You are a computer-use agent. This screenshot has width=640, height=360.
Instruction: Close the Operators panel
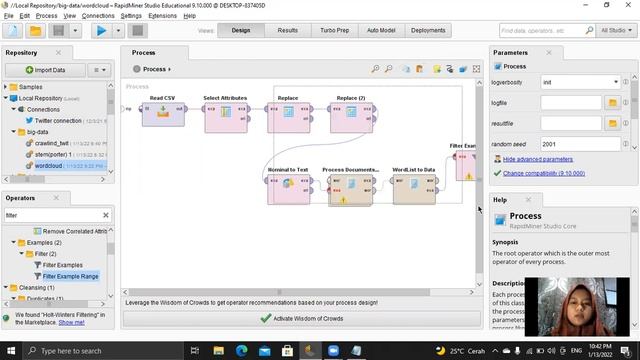[x=56, y=198]
